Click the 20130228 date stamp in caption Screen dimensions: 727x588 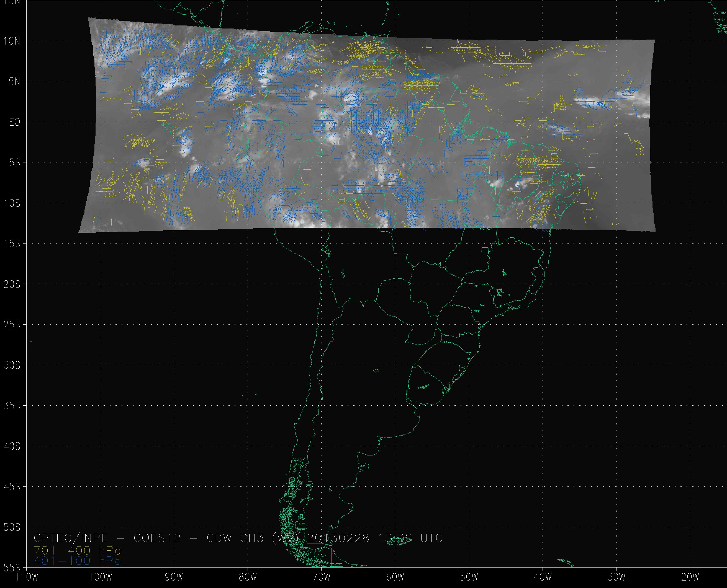[x=338, y=538]
